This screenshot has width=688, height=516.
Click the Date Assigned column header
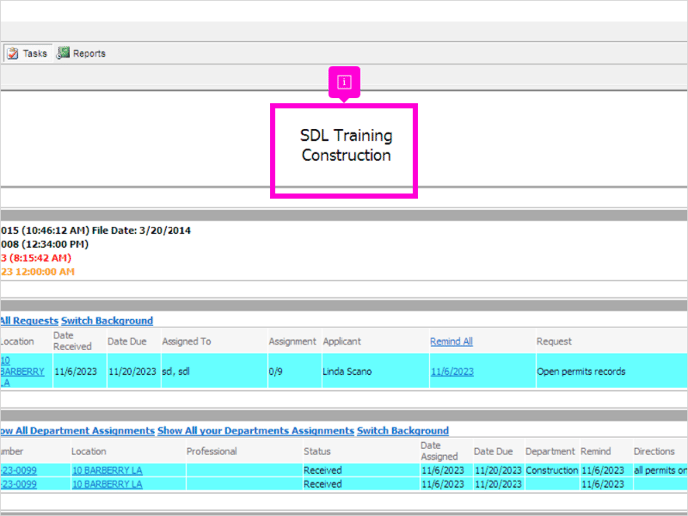point(439,451)
